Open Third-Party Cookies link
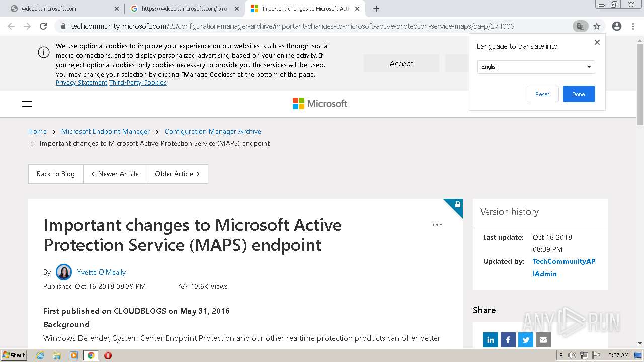 click(138, 83)
